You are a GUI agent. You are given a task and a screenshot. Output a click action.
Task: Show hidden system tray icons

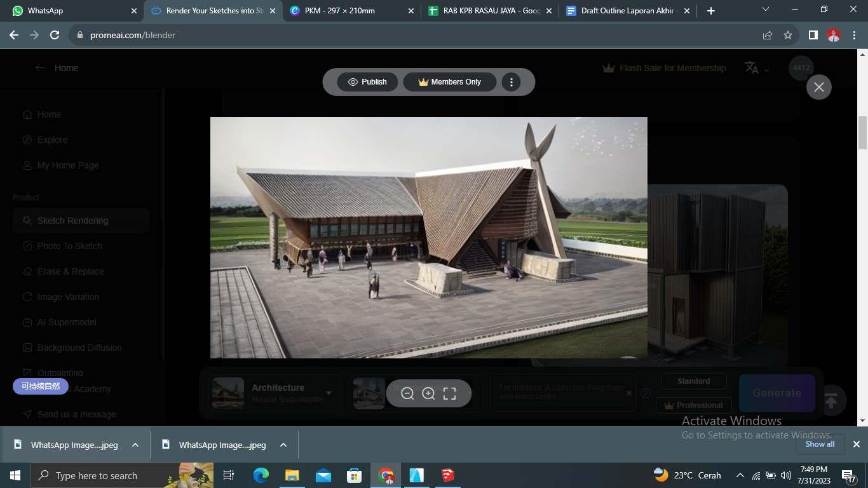coord(740,475)
